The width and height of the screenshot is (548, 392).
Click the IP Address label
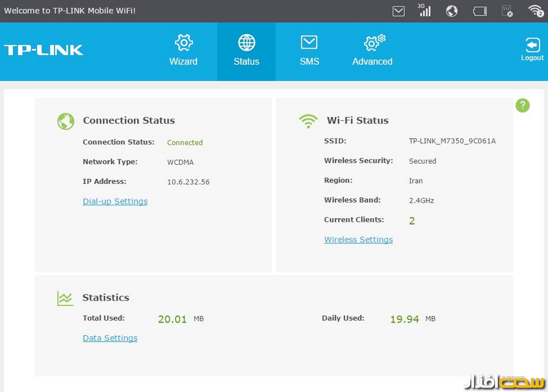point(104,181)
